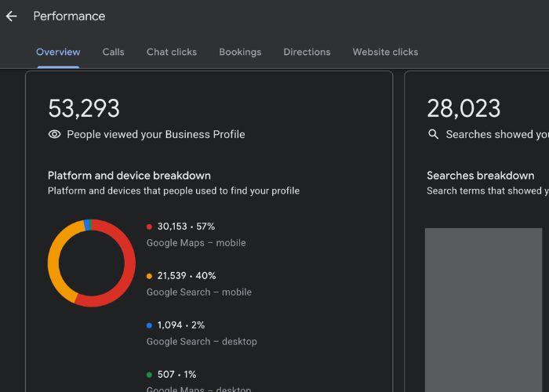Select the green Google Maps desktop legend dot
Screen dimensions: 549x392
(x=149, y=375)
